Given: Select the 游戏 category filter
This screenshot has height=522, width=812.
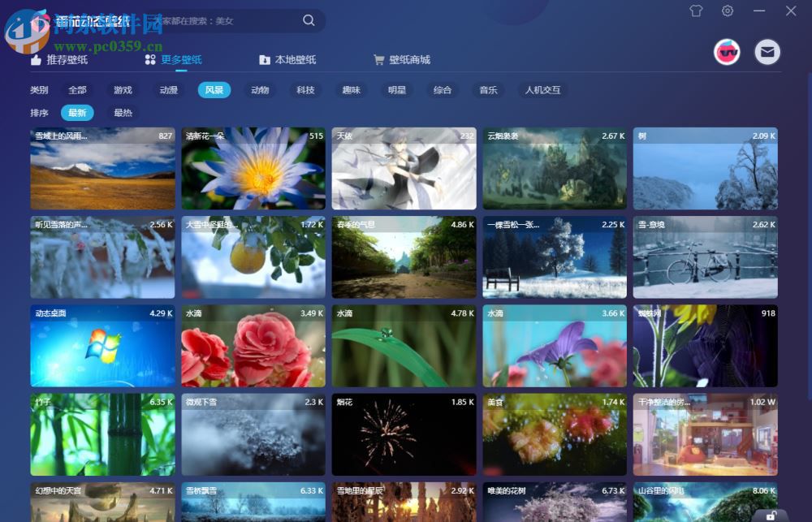Looking at the screenshot, I should (x=123, y=90).
